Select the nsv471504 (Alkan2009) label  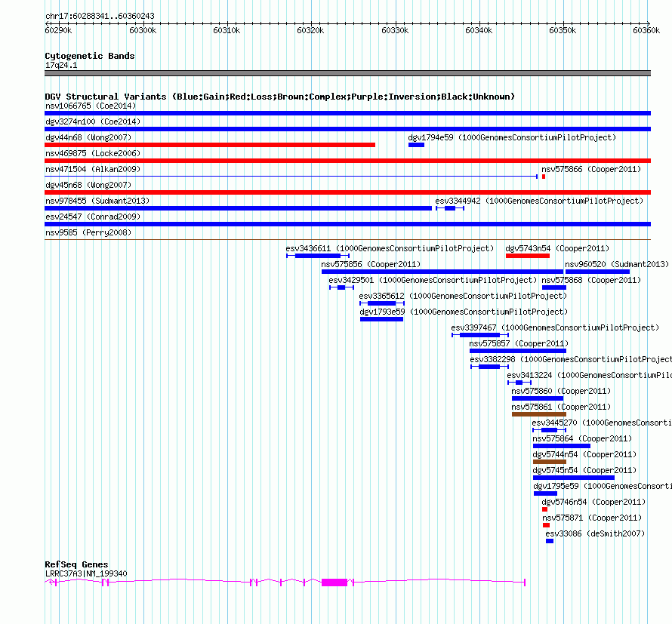pos(93,169)
